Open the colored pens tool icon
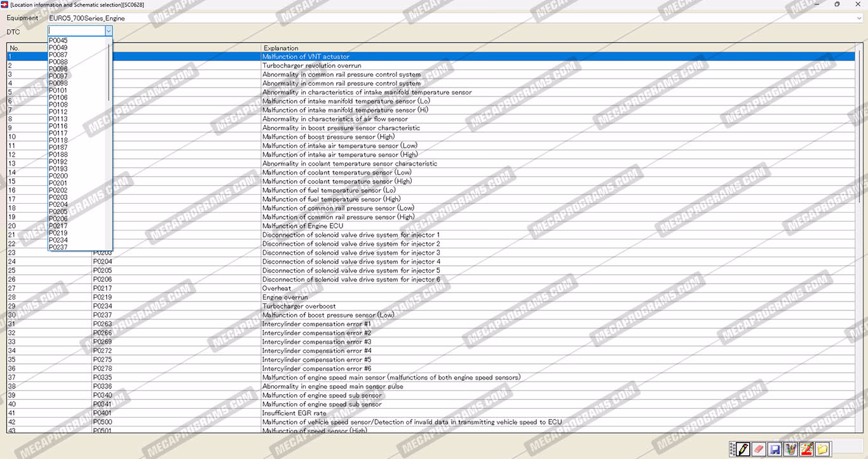This screenshot has height=459, width=868. [x=790, y=449]
